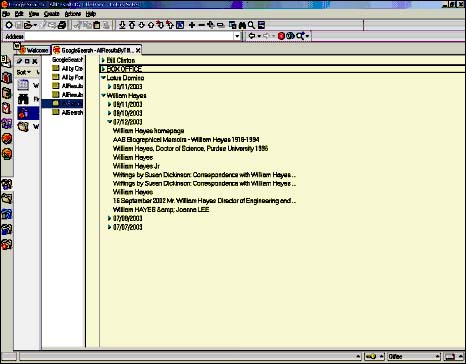Open the Help menu
Viewport: 466px width, 364px height.
pos(91,14)
